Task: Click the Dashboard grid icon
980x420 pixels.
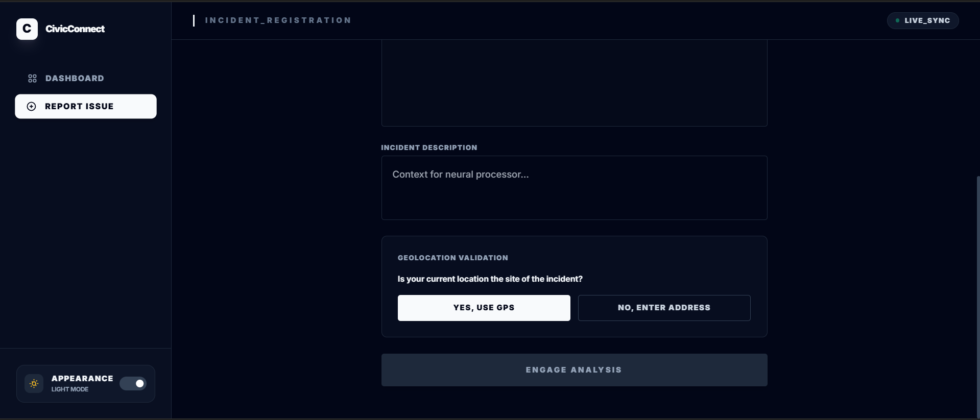Action: coord(32,78)
